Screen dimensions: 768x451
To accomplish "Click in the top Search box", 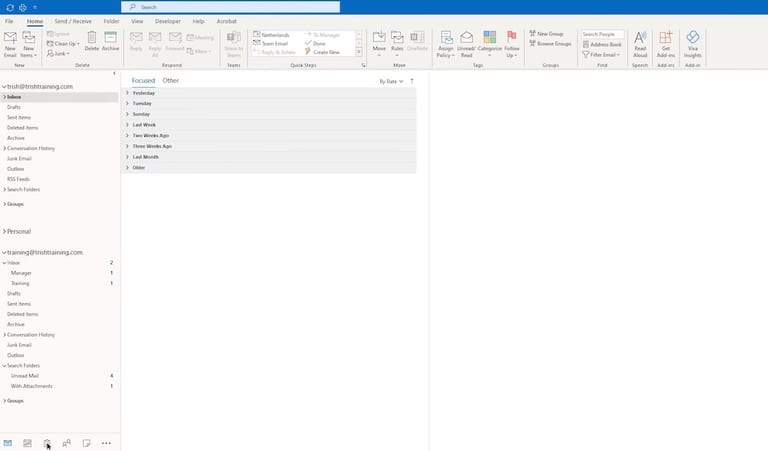I will (x=230, y=7).
